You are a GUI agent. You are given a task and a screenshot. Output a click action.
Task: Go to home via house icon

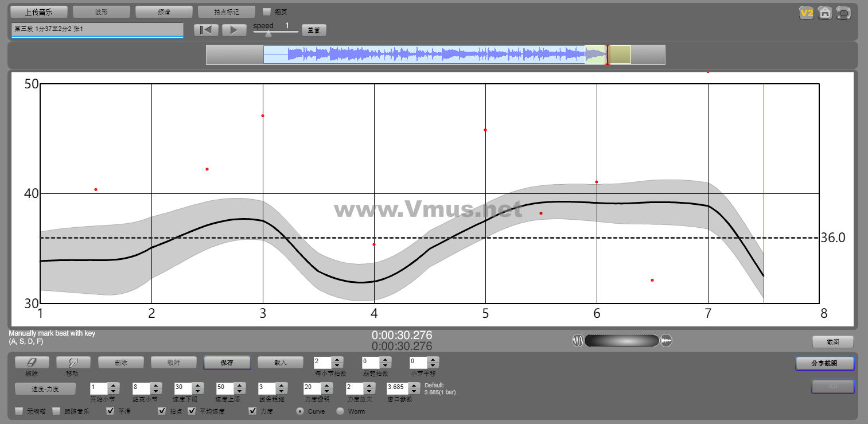pos(825,13)
